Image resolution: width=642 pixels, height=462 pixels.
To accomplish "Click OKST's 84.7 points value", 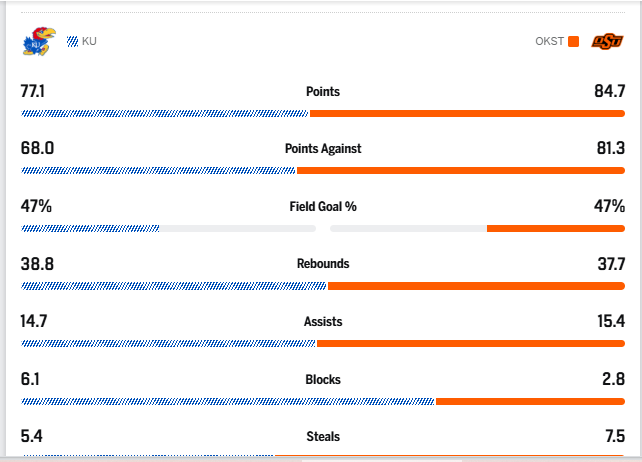I will [x=609, y=91].
